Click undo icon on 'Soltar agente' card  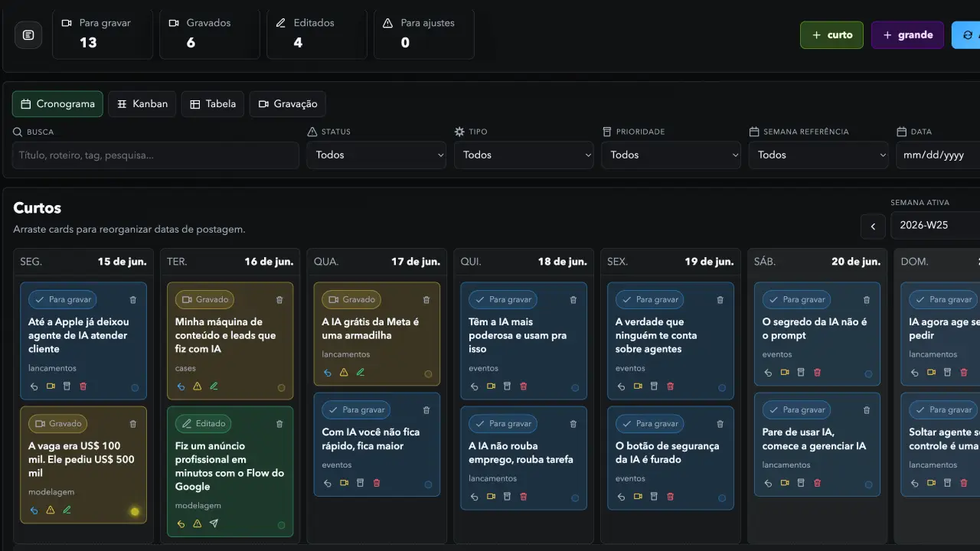tap(915, 483)
